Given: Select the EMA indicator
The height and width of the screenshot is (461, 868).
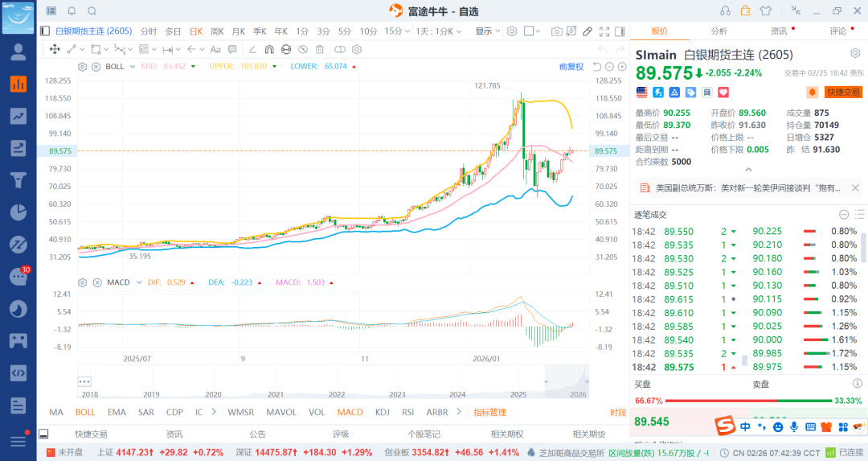Looking at the screenshot, I should coord(117,412).
